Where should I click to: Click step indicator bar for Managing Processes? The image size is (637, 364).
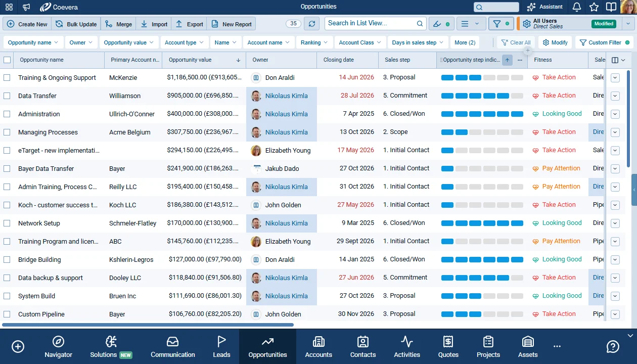[482, 132]
